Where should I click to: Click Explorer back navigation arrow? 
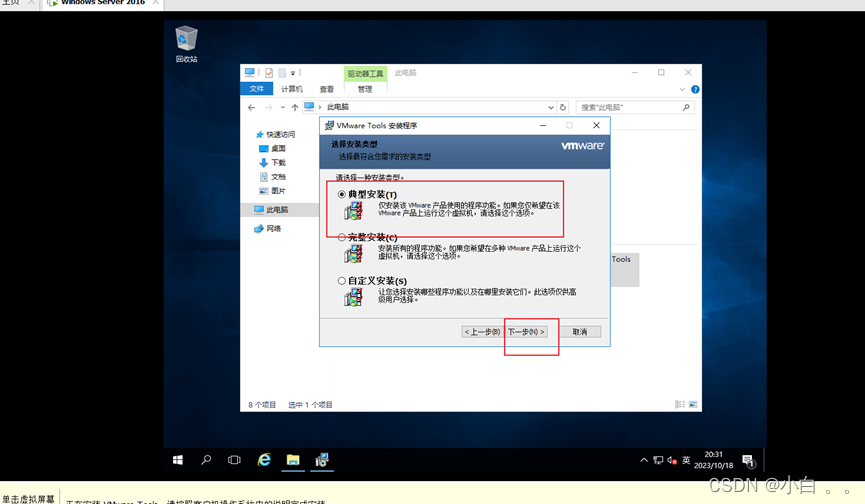click(252, 108)
